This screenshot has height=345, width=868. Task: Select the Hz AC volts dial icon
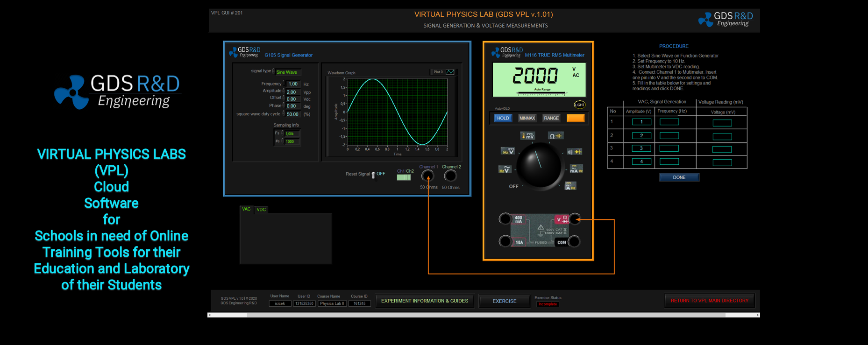505,169
